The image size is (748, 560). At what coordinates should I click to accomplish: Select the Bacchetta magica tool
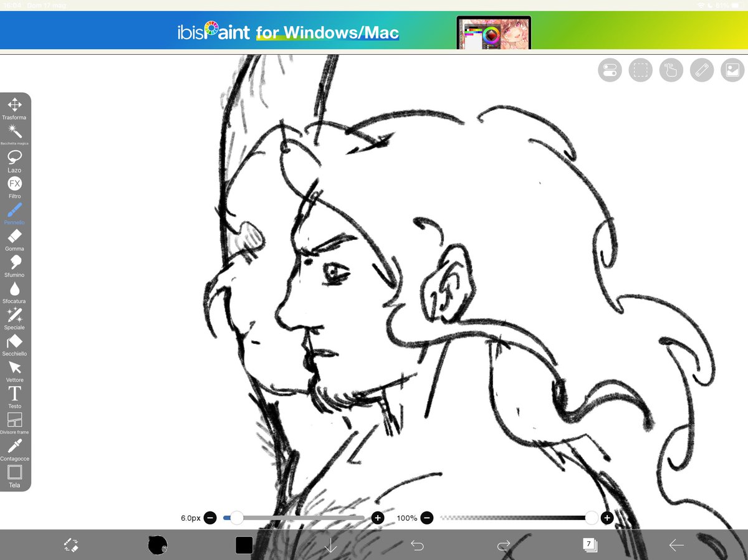[14, 135]
